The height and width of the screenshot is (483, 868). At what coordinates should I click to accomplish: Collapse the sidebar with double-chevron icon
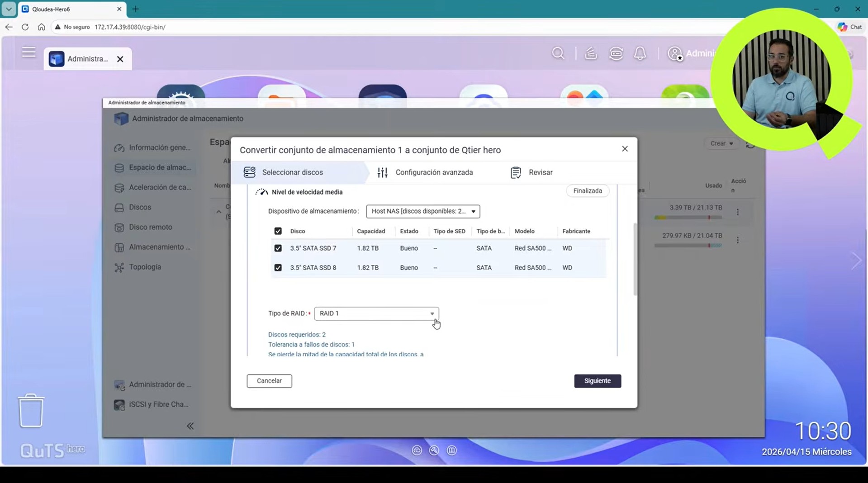[190, 426]
